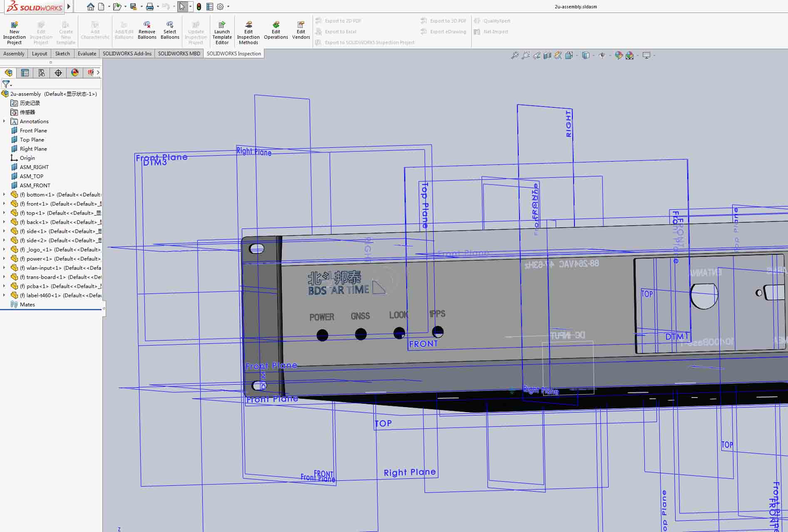Viewport: 788px width, 532px height.
Task: Click Dynamic Annotation Views icon
Action: coord(558,55)
